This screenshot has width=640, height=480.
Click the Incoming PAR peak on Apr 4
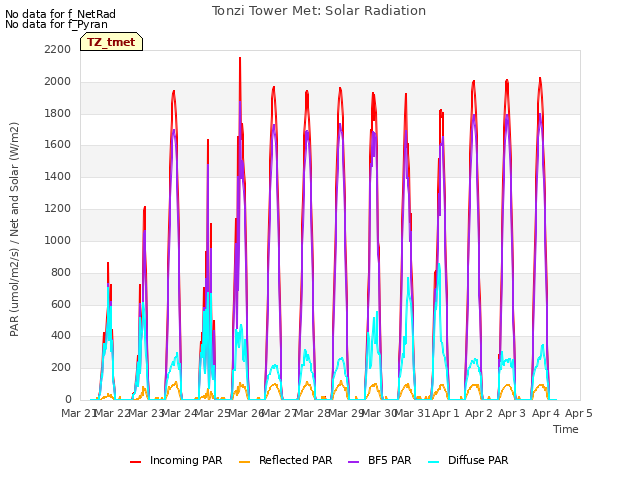(540, 78)
